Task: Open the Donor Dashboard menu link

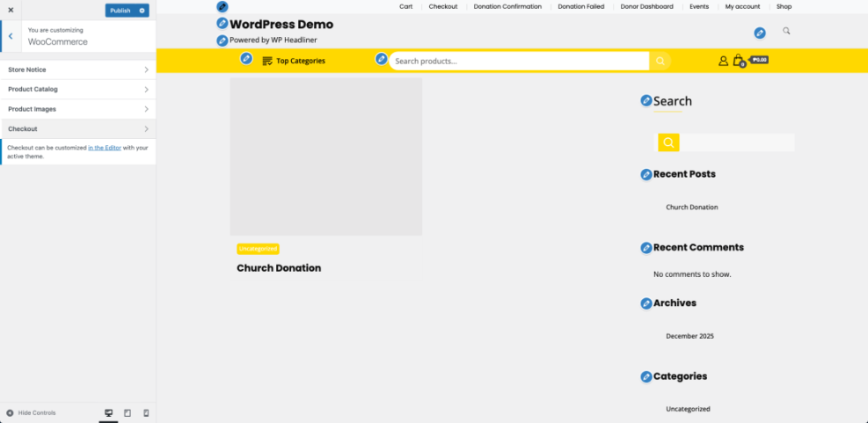Action: [646, 7]
